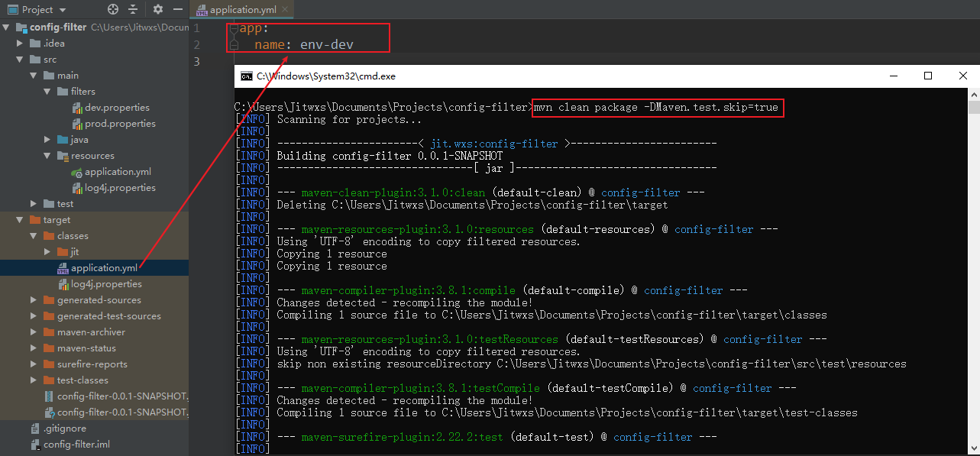Select the surefire-reports folder label
Image resolution: width=980 pixels, height=456 pixels.
tap(92, 364)
